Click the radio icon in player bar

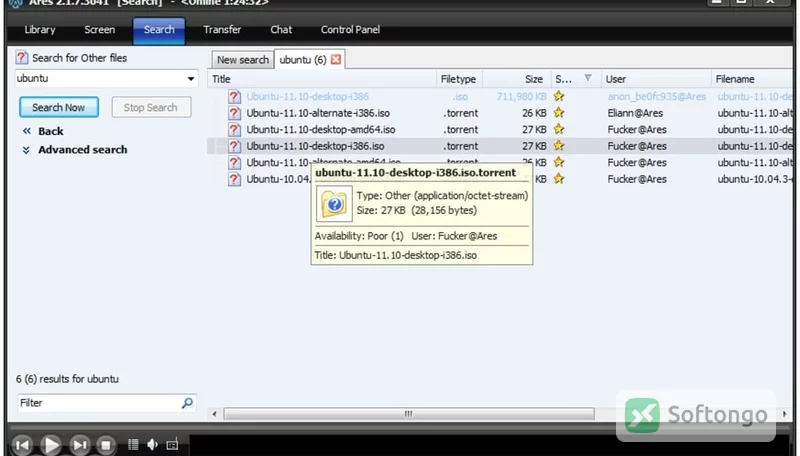pos(172,444)
